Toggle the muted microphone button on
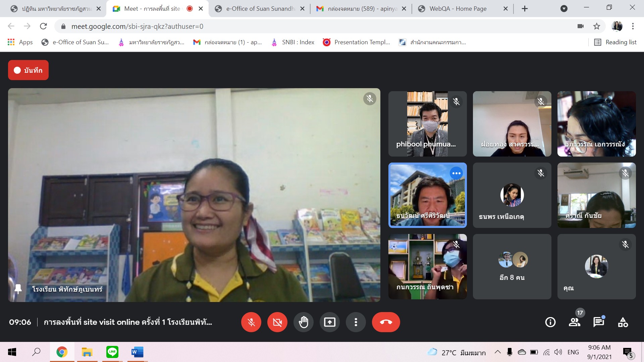 click(251, 322)
